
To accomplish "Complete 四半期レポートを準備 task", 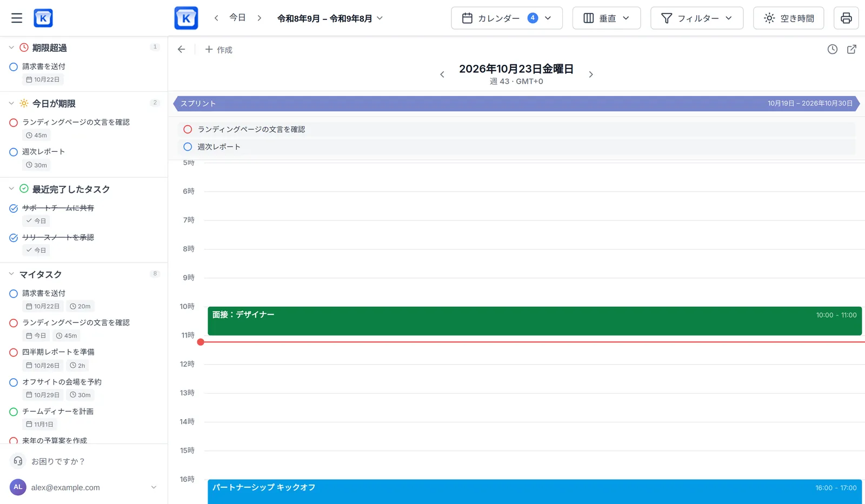I will coord(14,353).
